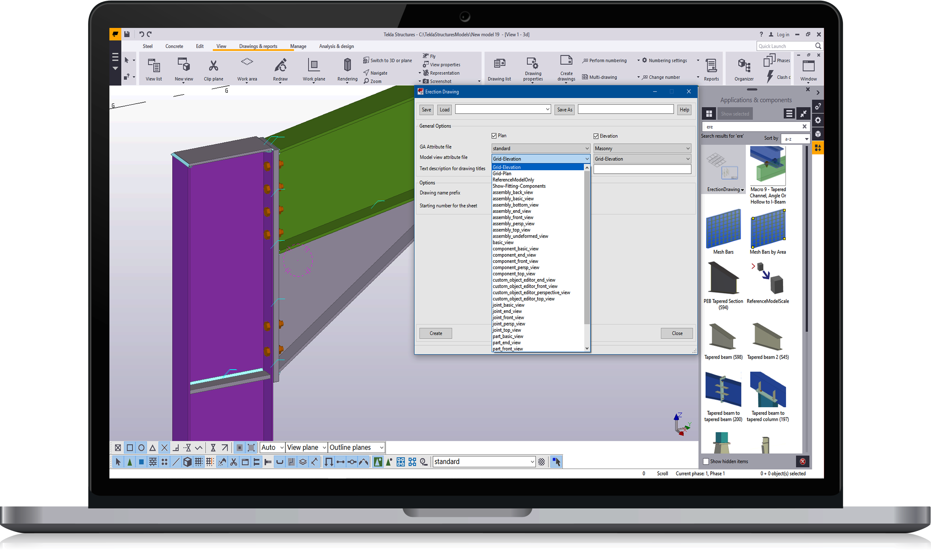931x560 pixels.
Task: Uncheck the Elevation checkbox
Action: point(596,136)
